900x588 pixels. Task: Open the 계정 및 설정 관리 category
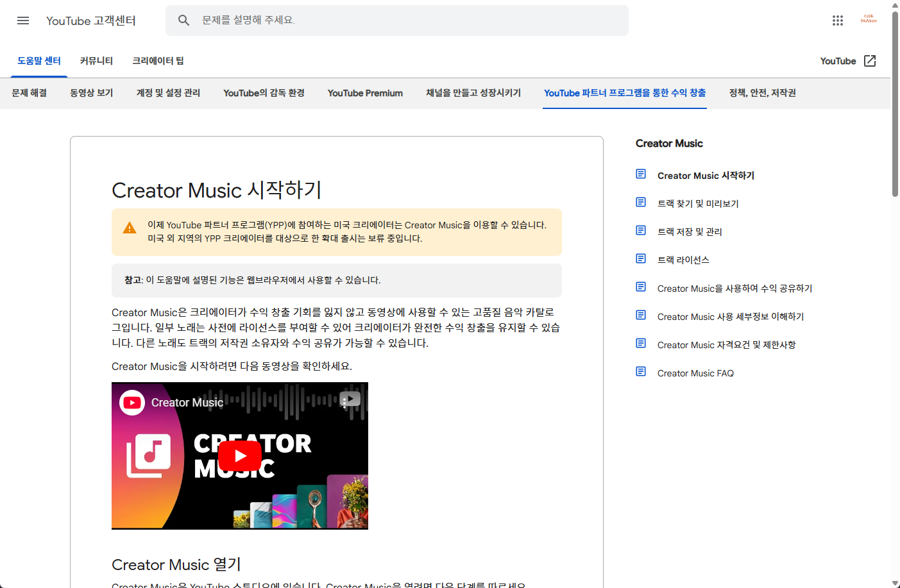click(168, 93)
